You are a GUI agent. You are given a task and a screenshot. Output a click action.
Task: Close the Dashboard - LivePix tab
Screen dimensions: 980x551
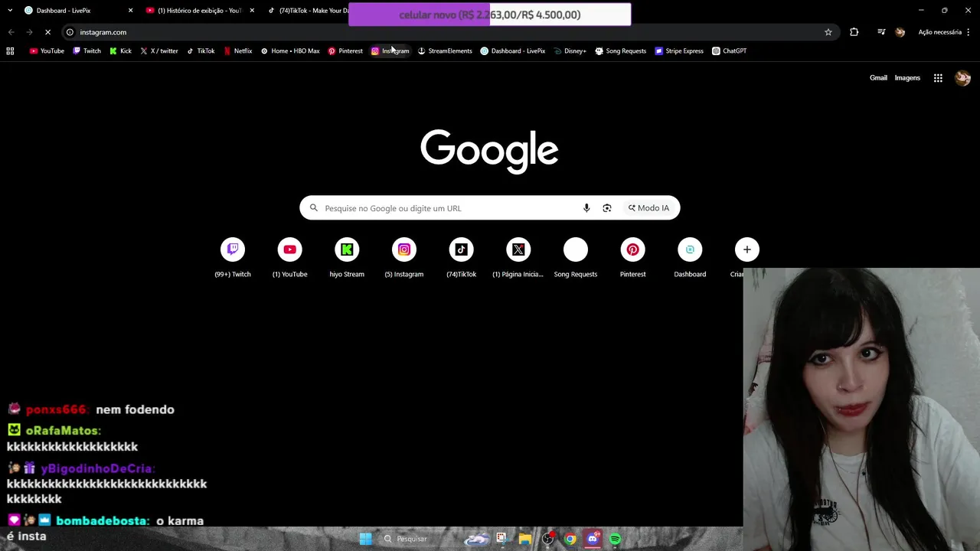coord(130,11)
